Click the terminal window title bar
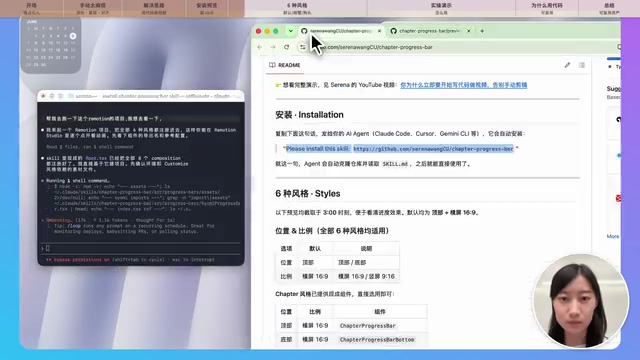The width and height of the screenshot is (640, 360). [x=141, y=96]
